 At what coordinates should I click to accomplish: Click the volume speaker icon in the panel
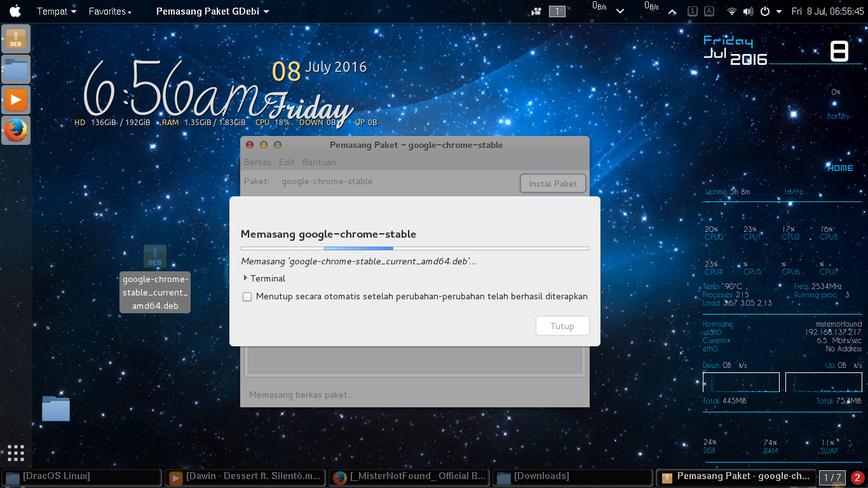749,11
